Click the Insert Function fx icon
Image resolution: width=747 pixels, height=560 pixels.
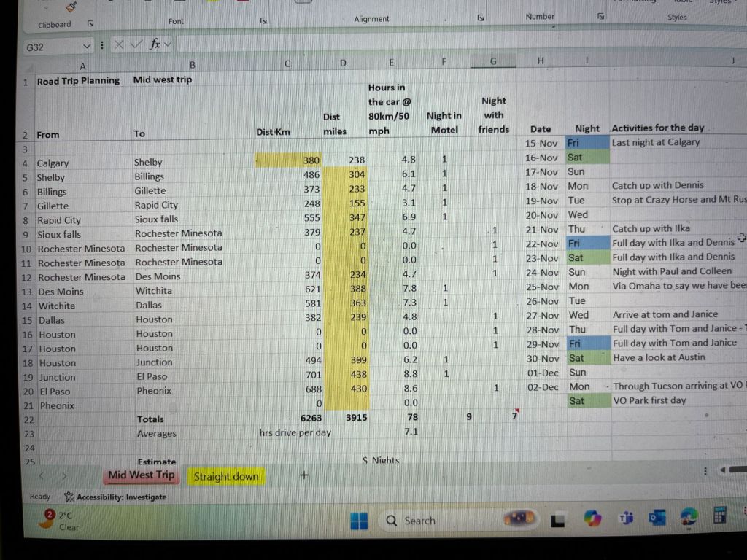tap(155, 44)
